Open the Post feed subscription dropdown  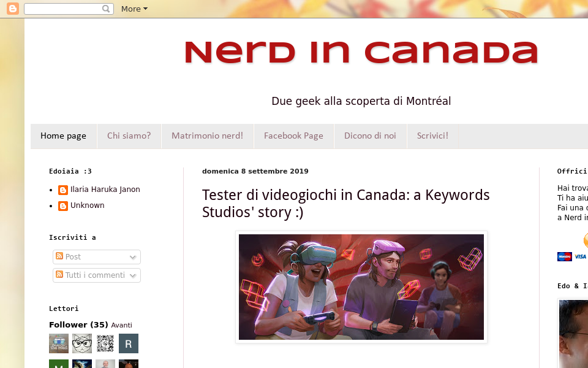[133, 256]
